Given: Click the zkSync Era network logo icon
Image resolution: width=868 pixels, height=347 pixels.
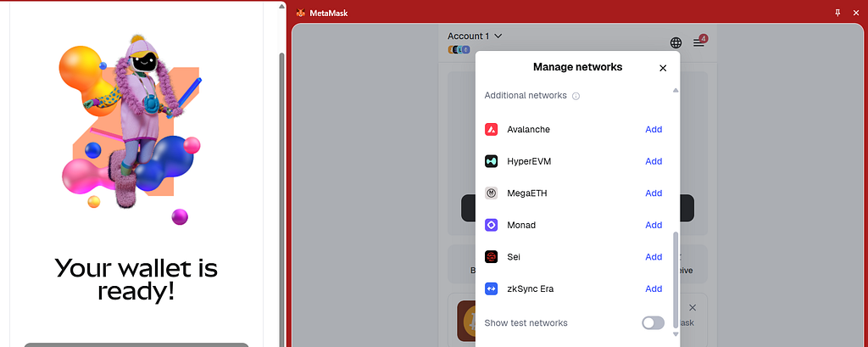Looking at the screenshot, I should click(x=492, y=288).
